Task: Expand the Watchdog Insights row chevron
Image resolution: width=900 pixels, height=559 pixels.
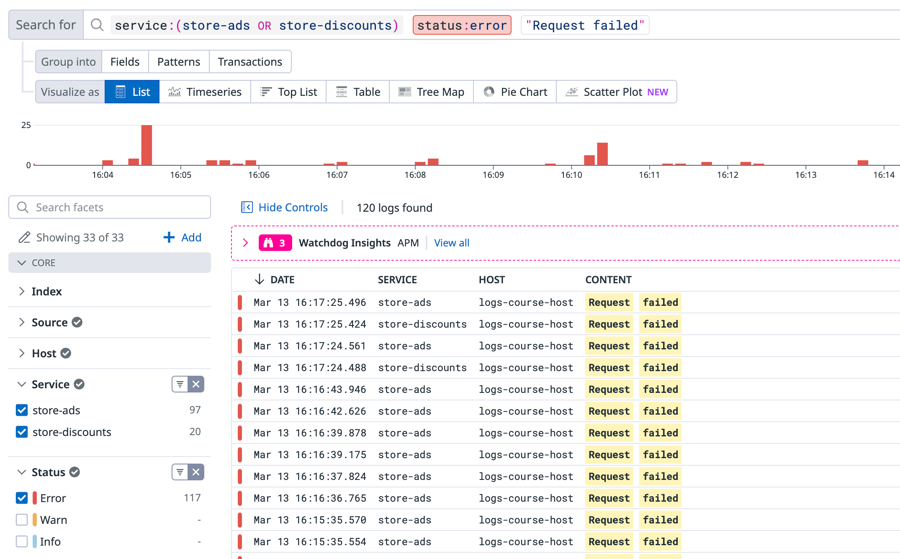Action: click(245, 243)
